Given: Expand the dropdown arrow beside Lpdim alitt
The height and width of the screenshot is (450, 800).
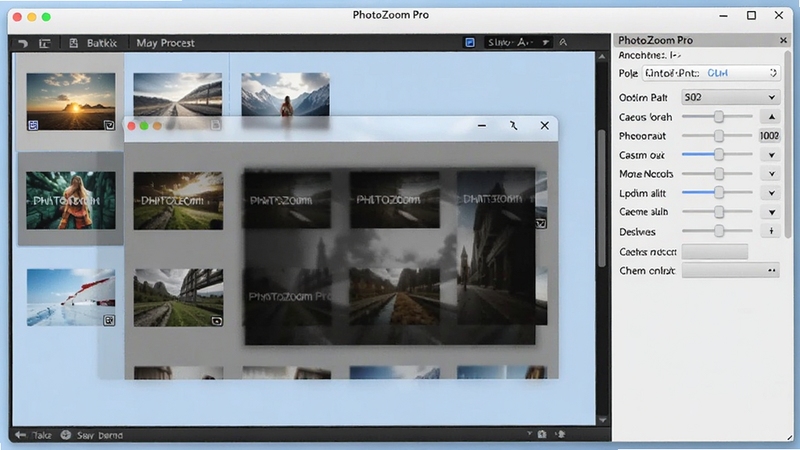Looking at the screenshot, I should click(771, 193).
